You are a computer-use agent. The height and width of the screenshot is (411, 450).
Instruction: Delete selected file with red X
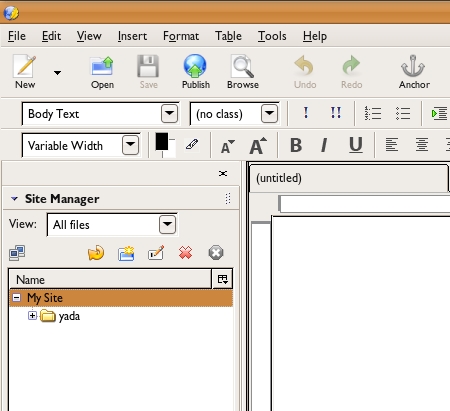(x=185, y=253)
